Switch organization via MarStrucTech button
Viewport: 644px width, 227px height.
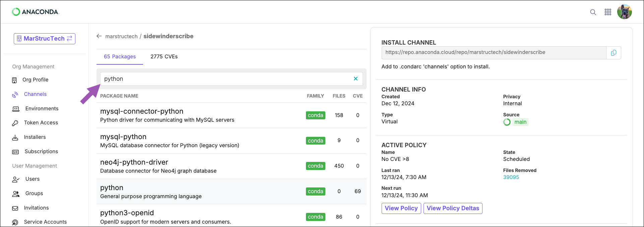point(45,39)
